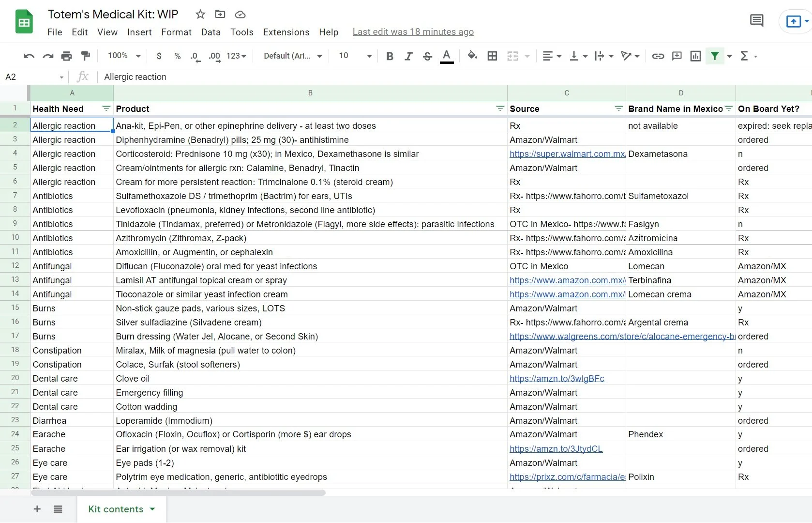Open the vertical align dropdown
The image size is (812, 523).
pyautogui.click(x=578, y=56)
